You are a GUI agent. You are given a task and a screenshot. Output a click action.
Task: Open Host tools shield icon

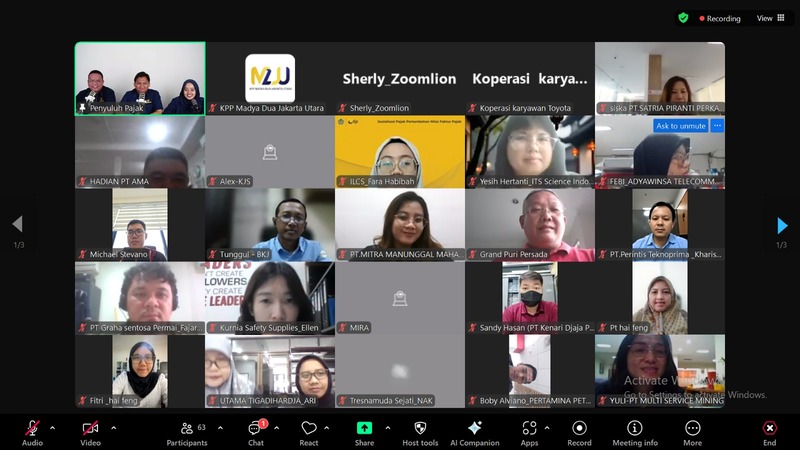coord(420,430)
